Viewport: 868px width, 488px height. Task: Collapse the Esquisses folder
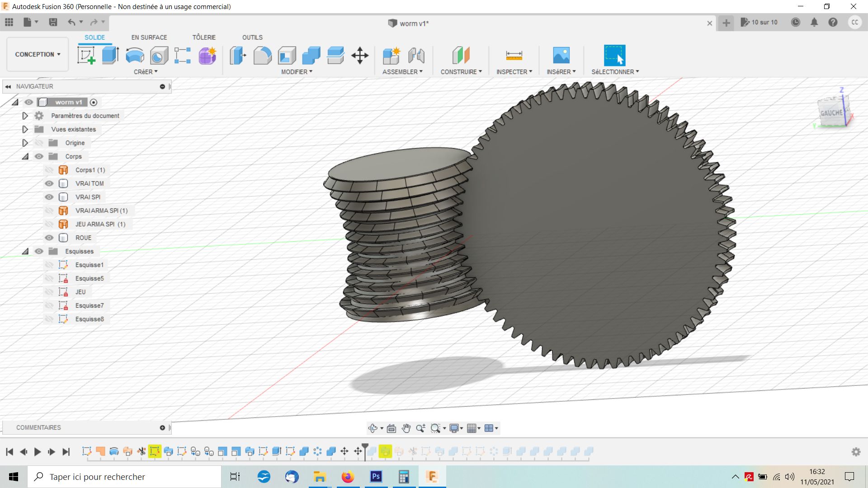coord(25,251)
